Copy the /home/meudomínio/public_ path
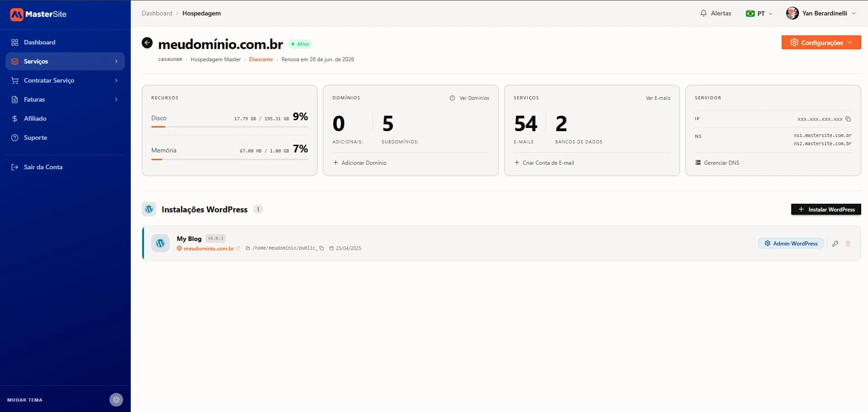Image resolution: width=868 pixels, height=412 pixels. [322, 248]
